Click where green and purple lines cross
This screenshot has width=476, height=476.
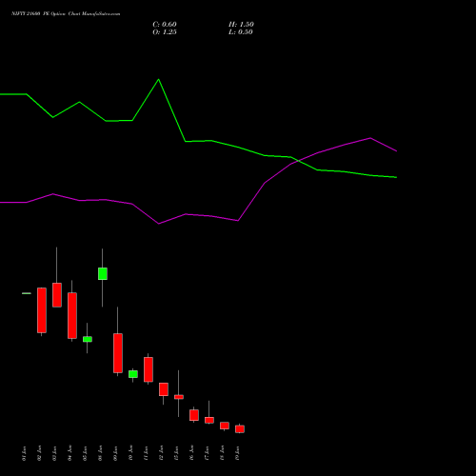(x=298, y=161)
